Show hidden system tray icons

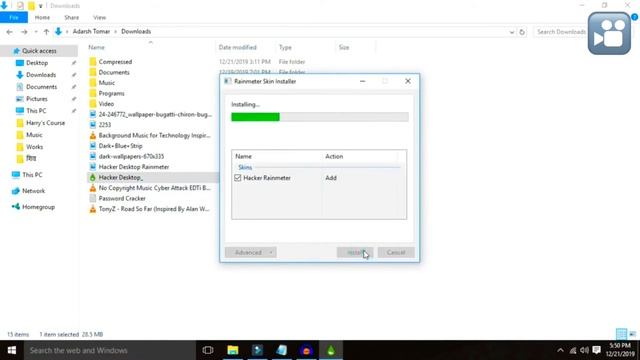click(x=560, y=350)
